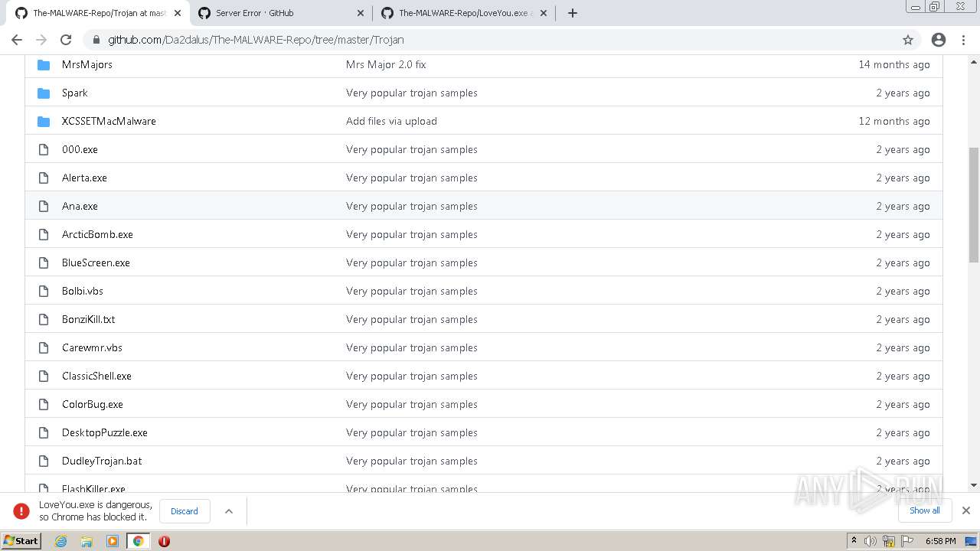The height and width of the screenshot is (551, 980).
Task: Open the Chrome profile avatar menu
Action: [x=939, y=40]
